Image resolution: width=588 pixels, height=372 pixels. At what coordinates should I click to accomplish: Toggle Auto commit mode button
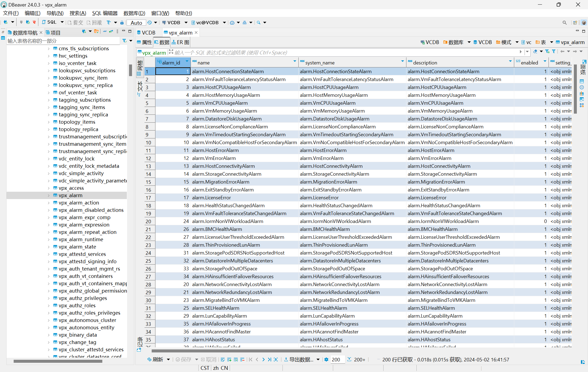coord(136,23)
